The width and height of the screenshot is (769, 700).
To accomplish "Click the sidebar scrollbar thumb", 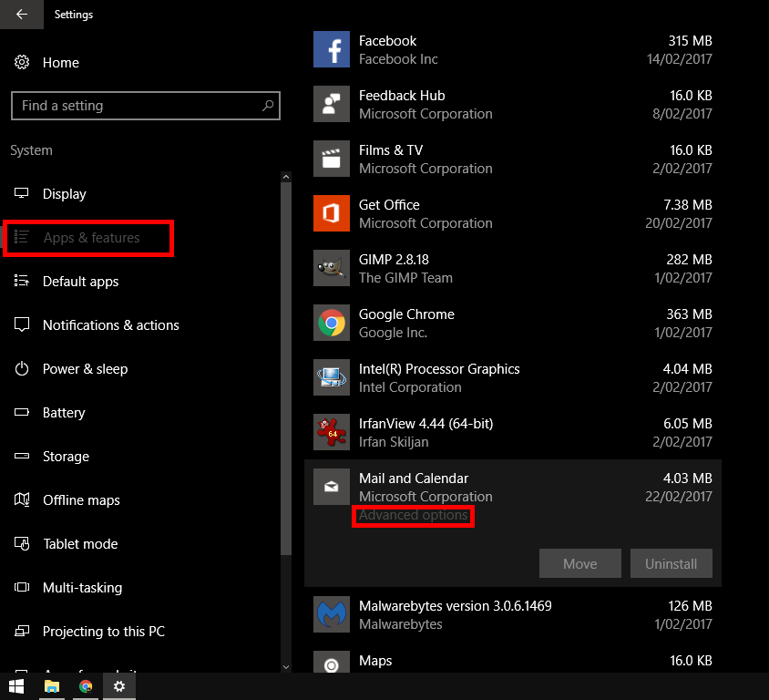I will point(286,368).
